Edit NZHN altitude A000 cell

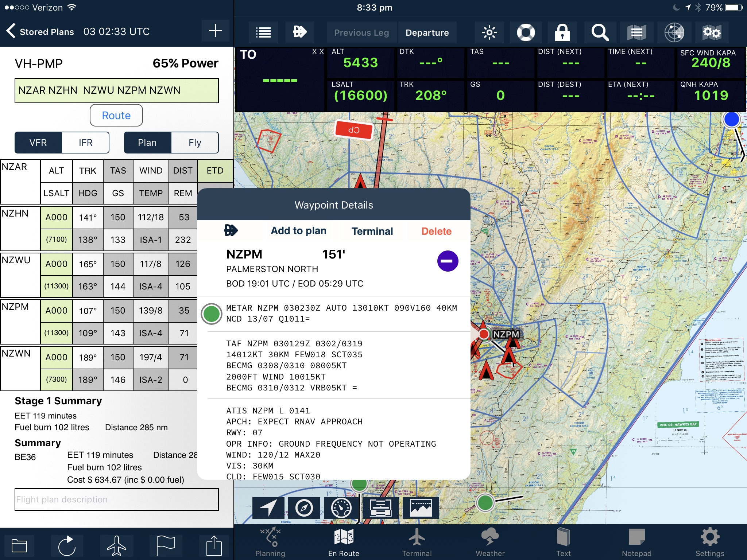pos(57,217)
